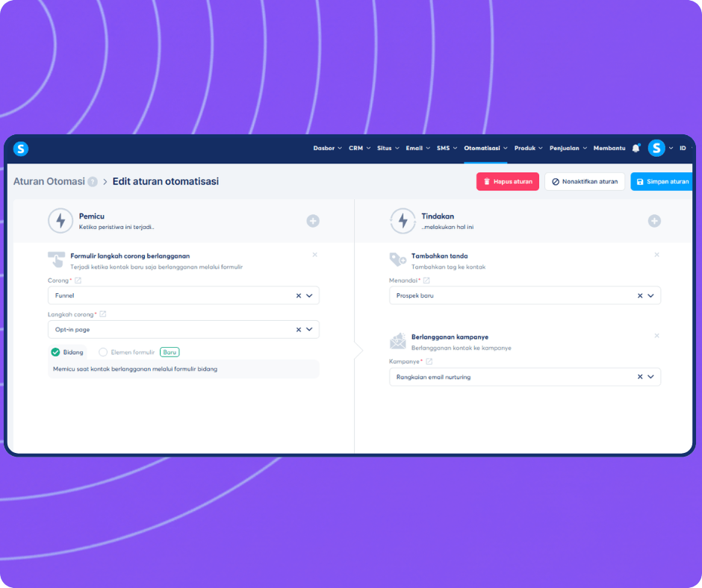Expand the Menandai Prospek baru dropdown
The height and width of the screenshot is (588, 702).
coord(650,295)
